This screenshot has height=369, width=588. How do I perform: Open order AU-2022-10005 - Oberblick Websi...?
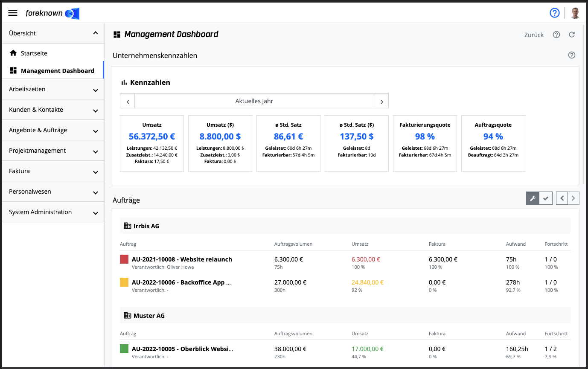(x=183, y=349)
